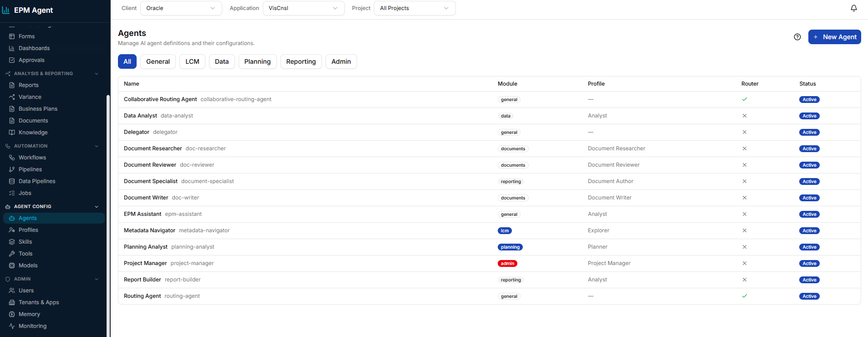This screenshot has height=337, width=868.
Task: Open the Routing Agent entry
Action: 489,296
